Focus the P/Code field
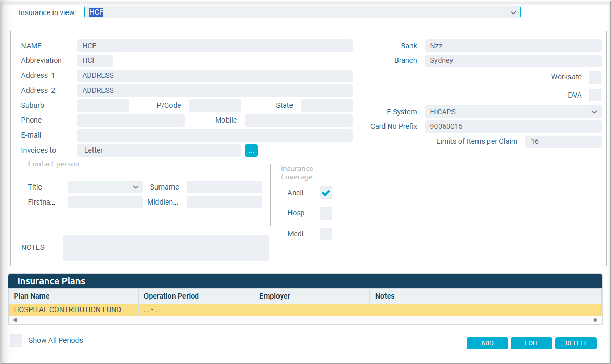This screenshot has height=364, width=611. pos(215,105)
